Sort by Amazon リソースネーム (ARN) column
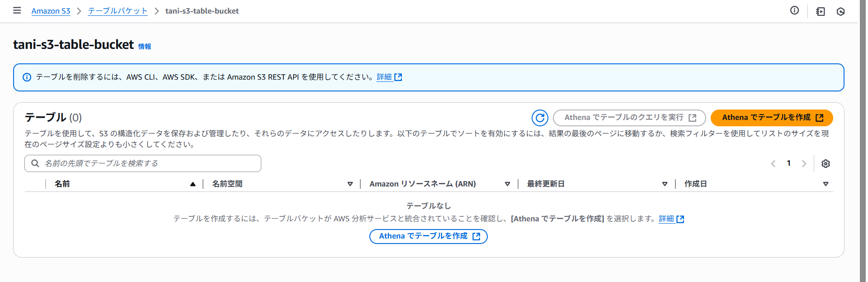This screenshot has width=868, height=282. click(x=507, y=184)
